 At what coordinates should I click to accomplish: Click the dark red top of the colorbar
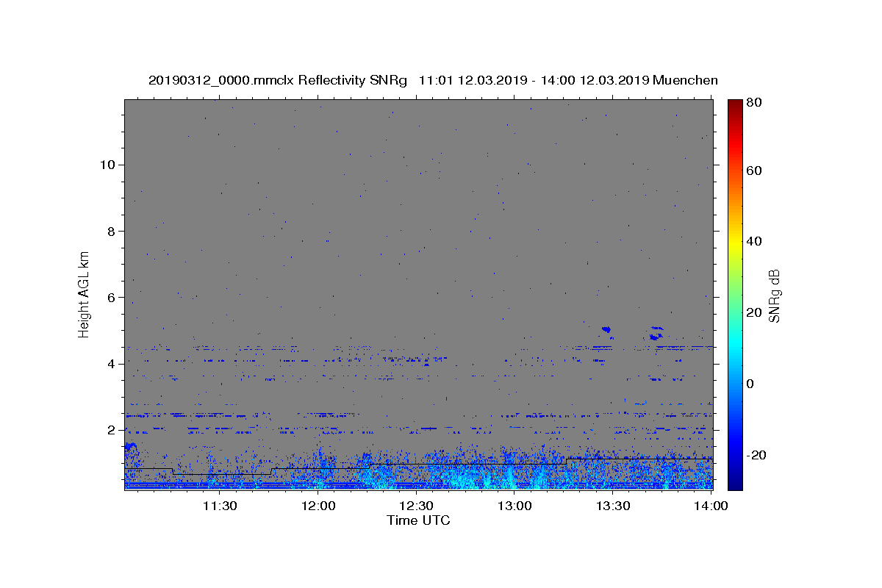(x=735, y=104)
